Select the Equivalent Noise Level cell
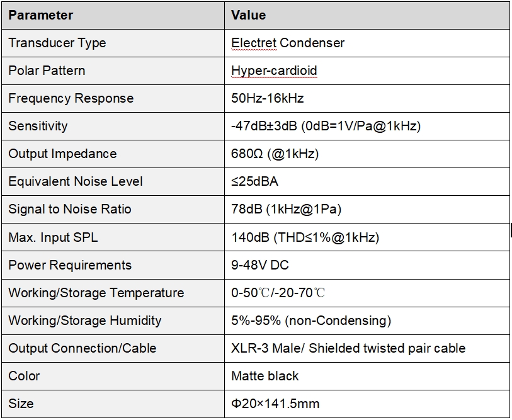The width and height of the screenshot is (512, 420). (113, 181)
